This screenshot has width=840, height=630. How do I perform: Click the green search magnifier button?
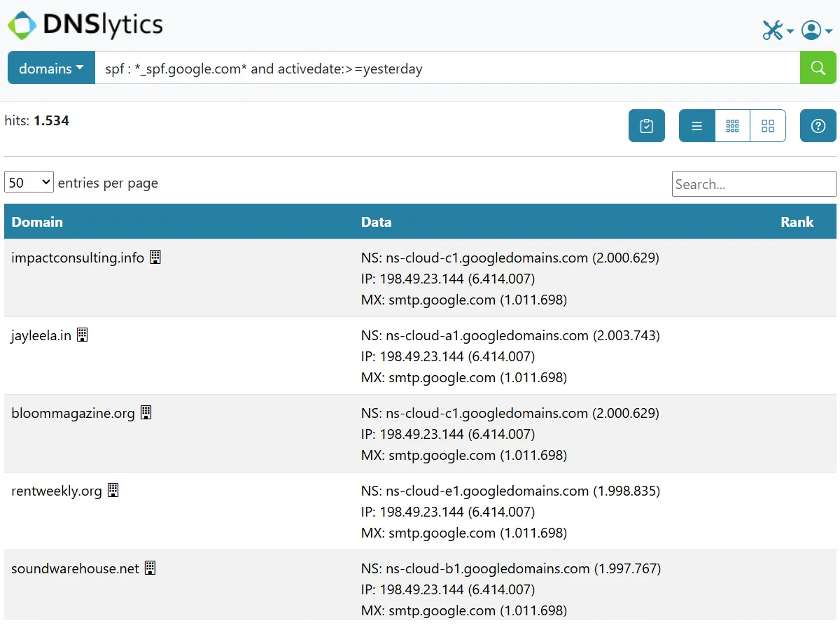point(818,68)
